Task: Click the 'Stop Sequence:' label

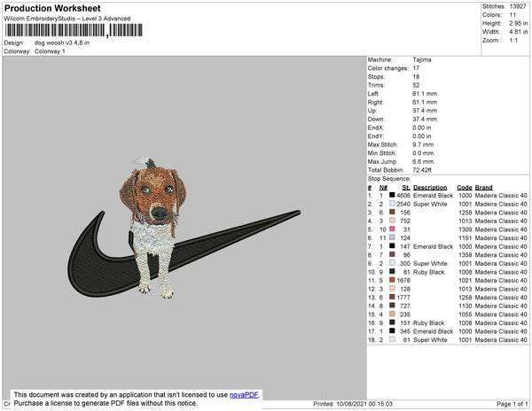Action: pos(389,179)
